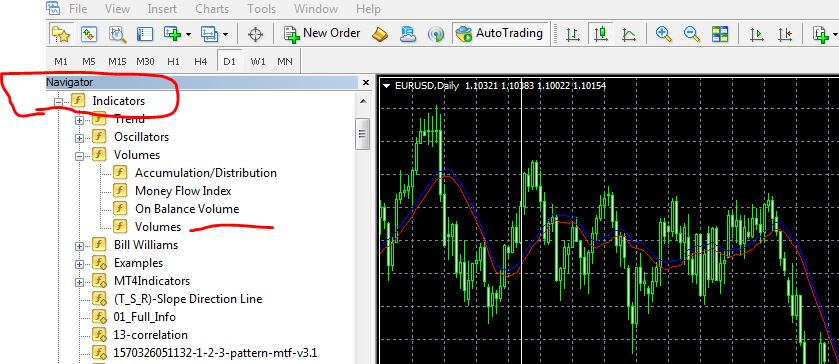Open the File menu
This screenshot has width=839, height=364.
pyautogui.click(x=78, y=9)
